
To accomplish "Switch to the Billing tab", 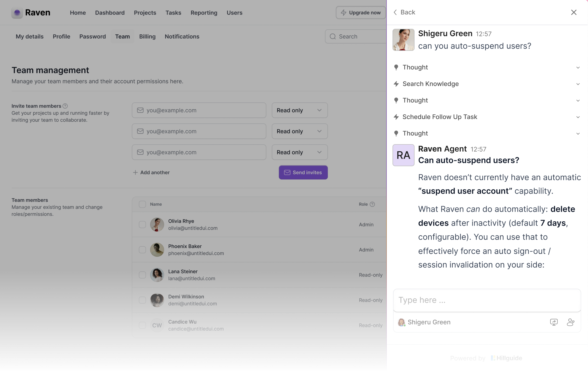I will 147,36.
